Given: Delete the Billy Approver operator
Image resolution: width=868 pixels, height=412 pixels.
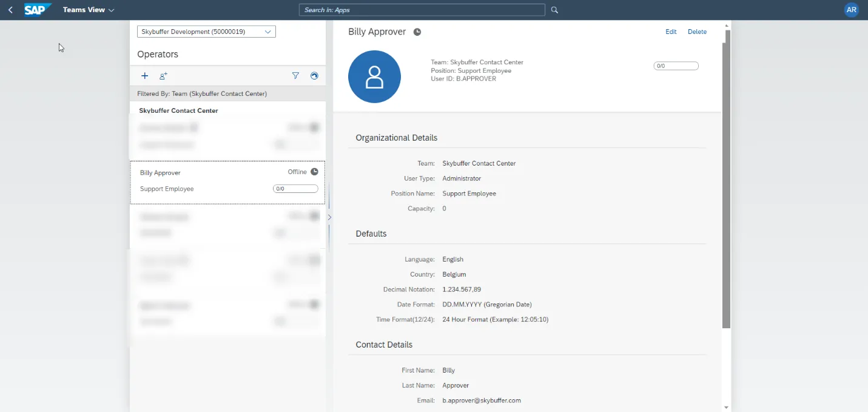Looking at the screenshot, I should click(697, 32).
